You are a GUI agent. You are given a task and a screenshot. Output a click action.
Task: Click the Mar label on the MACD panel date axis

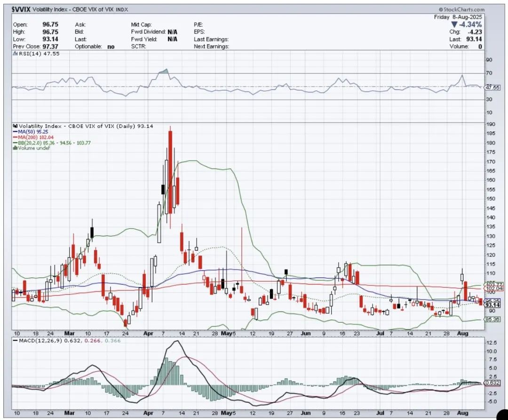[x=69, y=413]
